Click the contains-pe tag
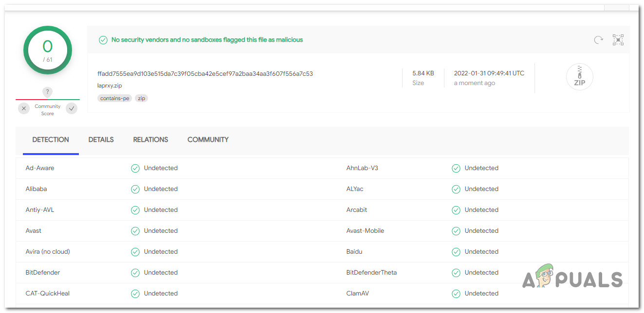Viewport: 644px width, 313px height. coord(115,98)
